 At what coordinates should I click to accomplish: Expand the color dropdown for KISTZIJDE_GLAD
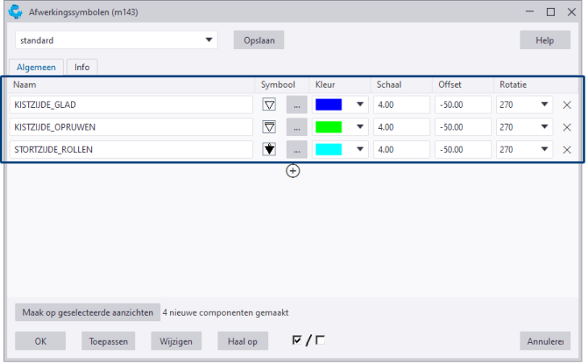[x=360, y=105]
